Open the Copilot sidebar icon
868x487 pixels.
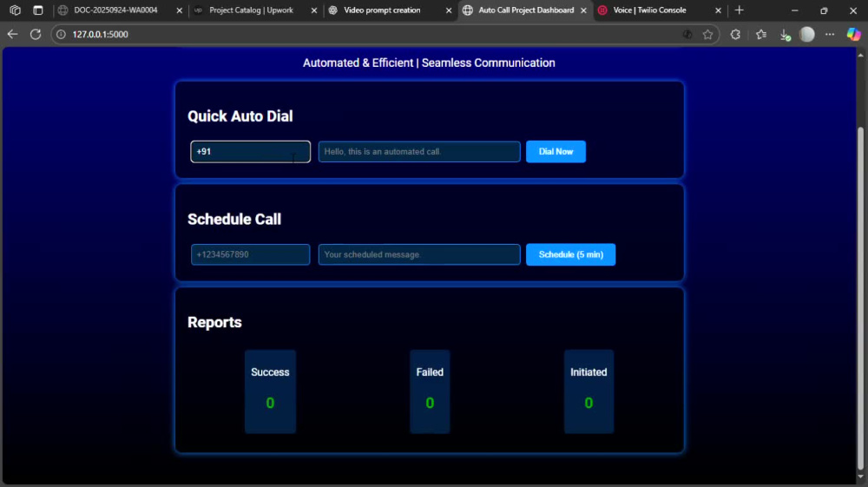coord(853,35)
